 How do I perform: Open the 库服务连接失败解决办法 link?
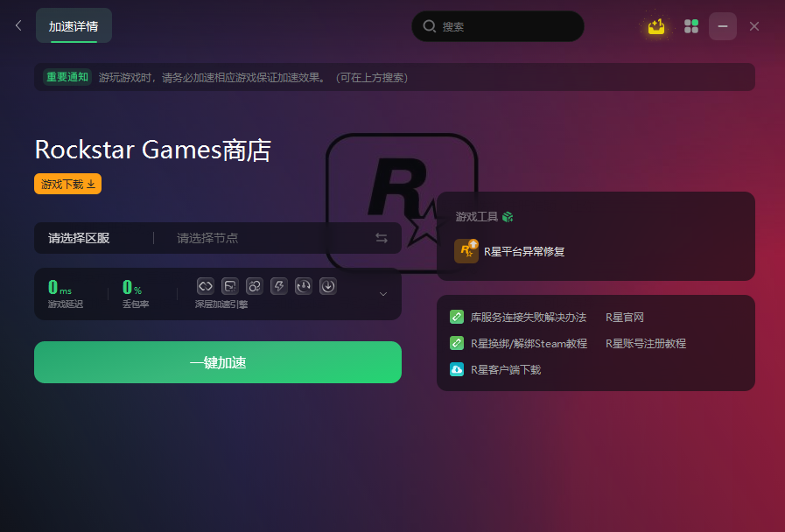coord(529,318)
